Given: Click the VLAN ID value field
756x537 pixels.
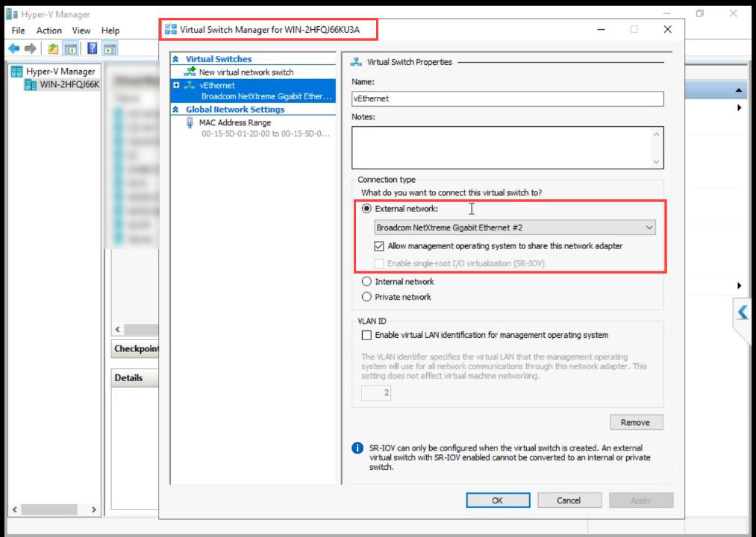Looking at the screenshot, I should [376, 393].
